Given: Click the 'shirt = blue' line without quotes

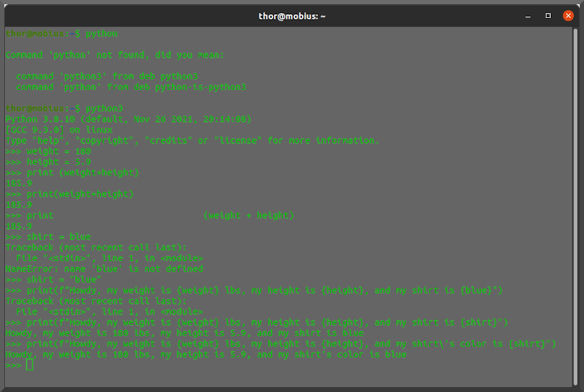Looking at the screenshot, I should tap(58, 237).
